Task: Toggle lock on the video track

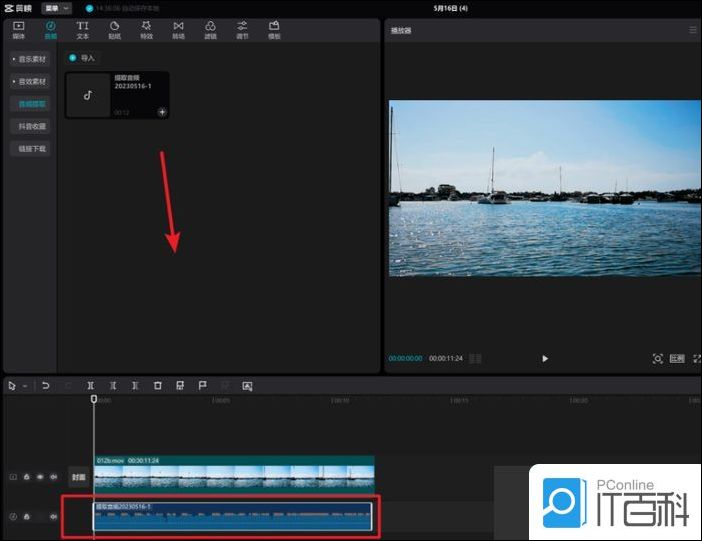Action: [x=27, y=477]
